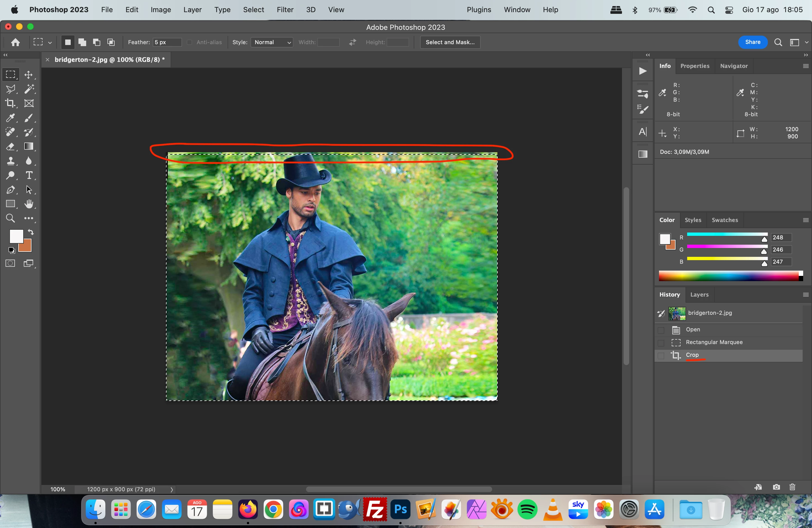Select the Clone Stamp tool
Screen dimensions: 812x528
click(10, 161)
